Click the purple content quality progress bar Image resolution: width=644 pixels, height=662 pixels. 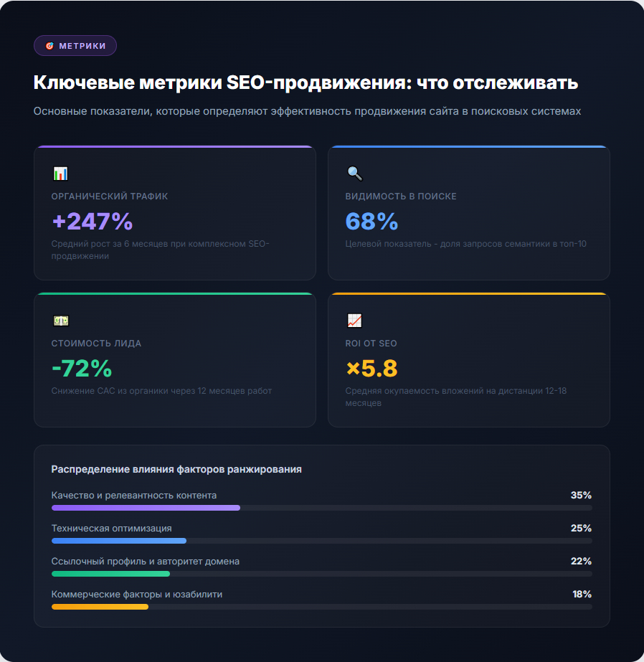pos(146,508)
